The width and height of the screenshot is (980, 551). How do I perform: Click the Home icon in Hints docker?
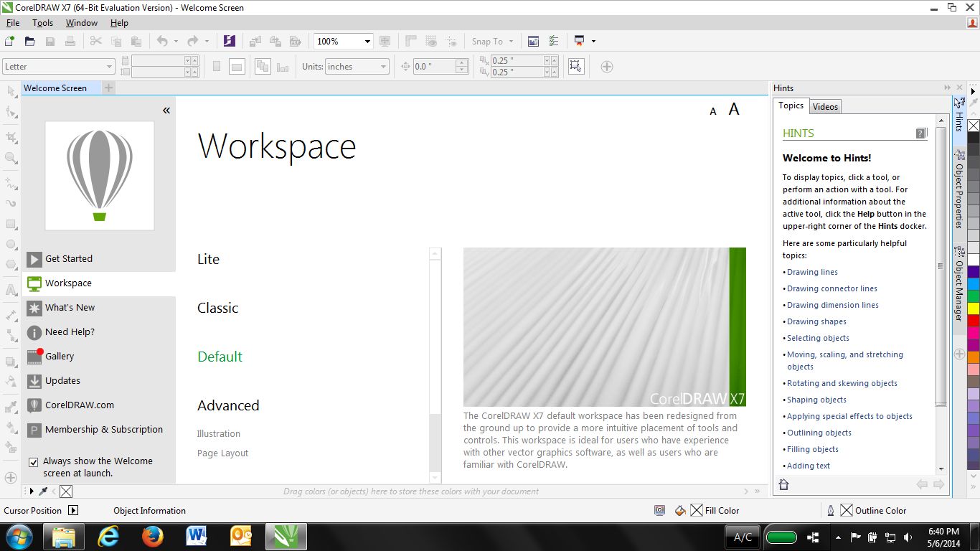click(784, 485)
